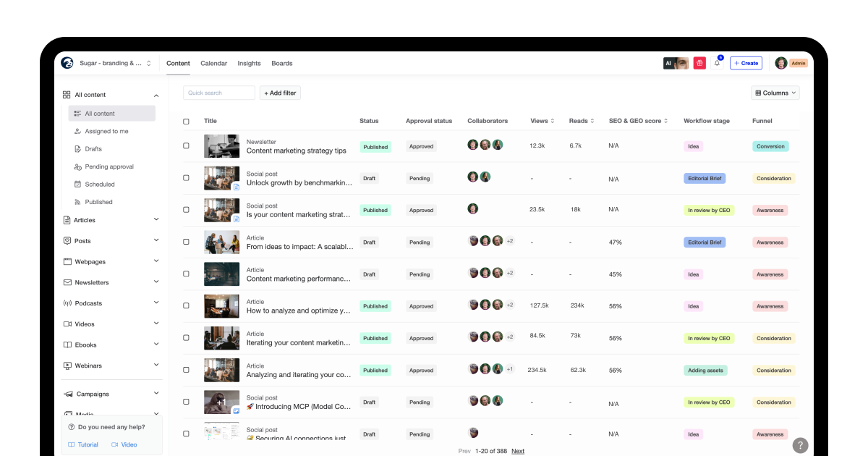Type in the Quick search field
The width and height of the screenshot is (868, 456).
pyautogui.click(x=218, y=93)
